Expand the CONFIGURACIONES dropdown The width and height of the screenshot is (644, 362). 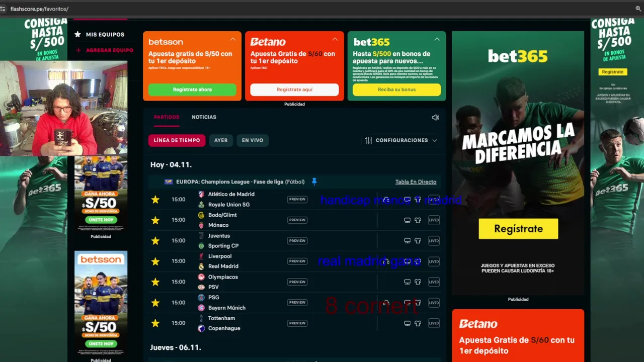(401, 140)
